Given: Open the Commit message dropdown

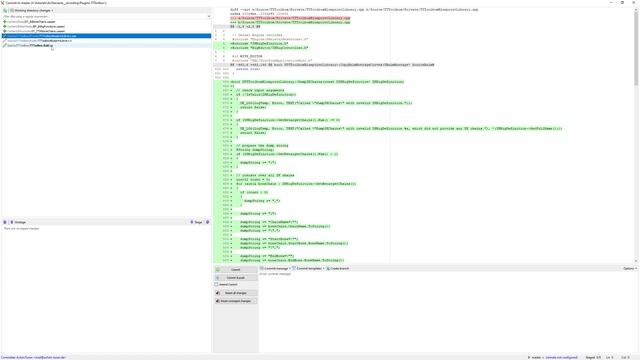Looking at the screenshot, I should (x=276, y=269).
